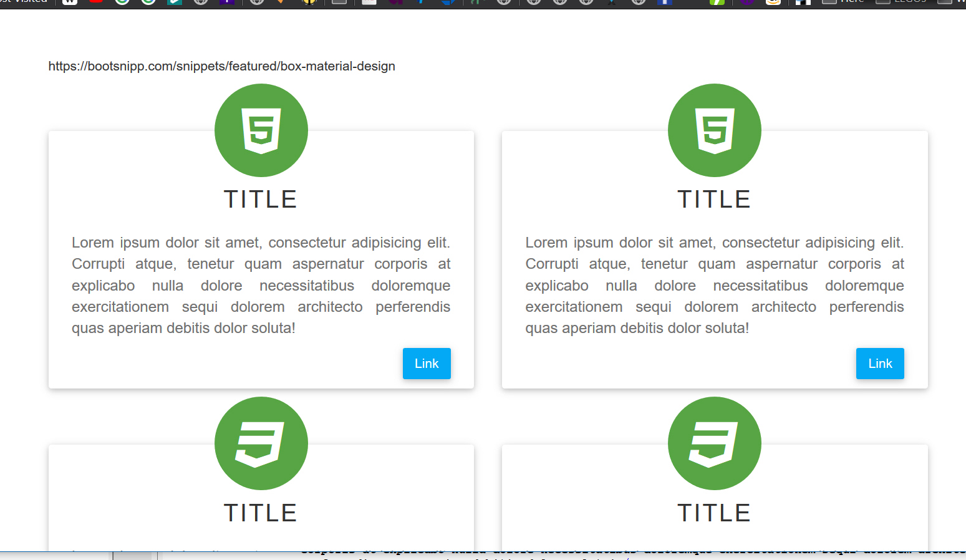Viewport: 966px width, 560px height.
Task: Click the TITLE heading under the right CSS3 icon
Action: point(714,513)
